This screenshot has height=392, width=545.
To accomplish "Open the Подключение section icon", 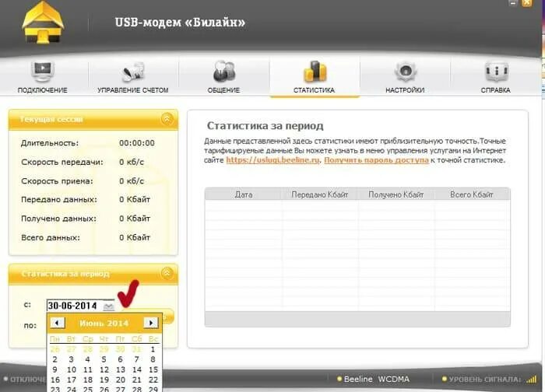I will pos(42,71).
